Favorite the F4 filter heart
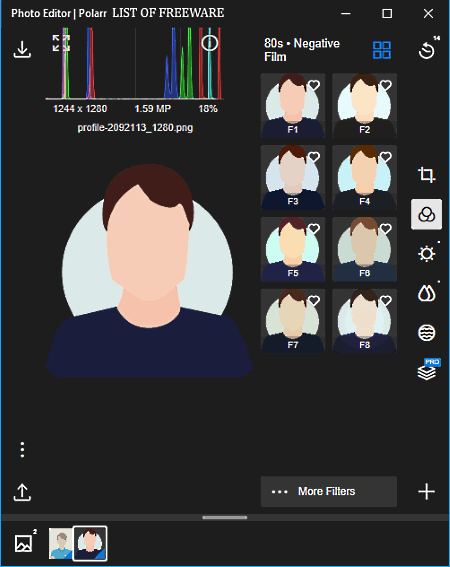This screenshot has height=567, width=450. click(x=386, y=157)
